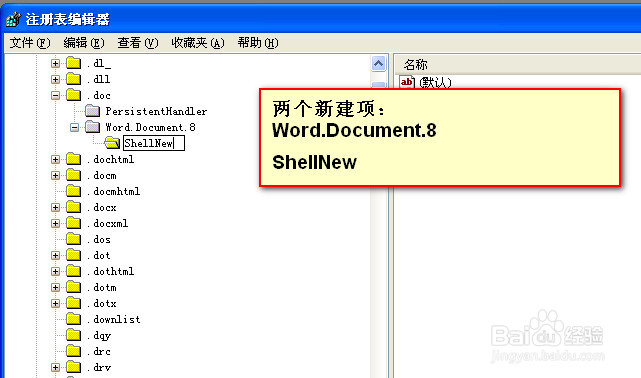Open the 收藏夹(A) menu

click(198, 43)
